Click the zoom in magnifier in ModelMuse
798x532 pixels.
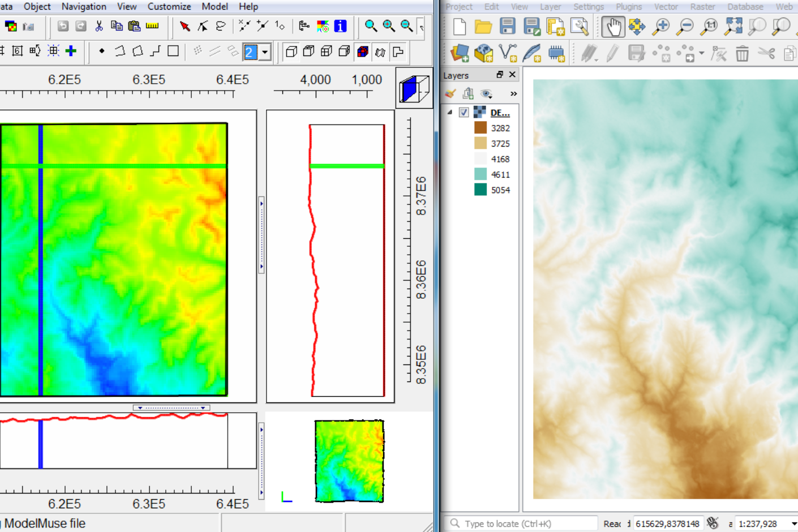(389, 26)
